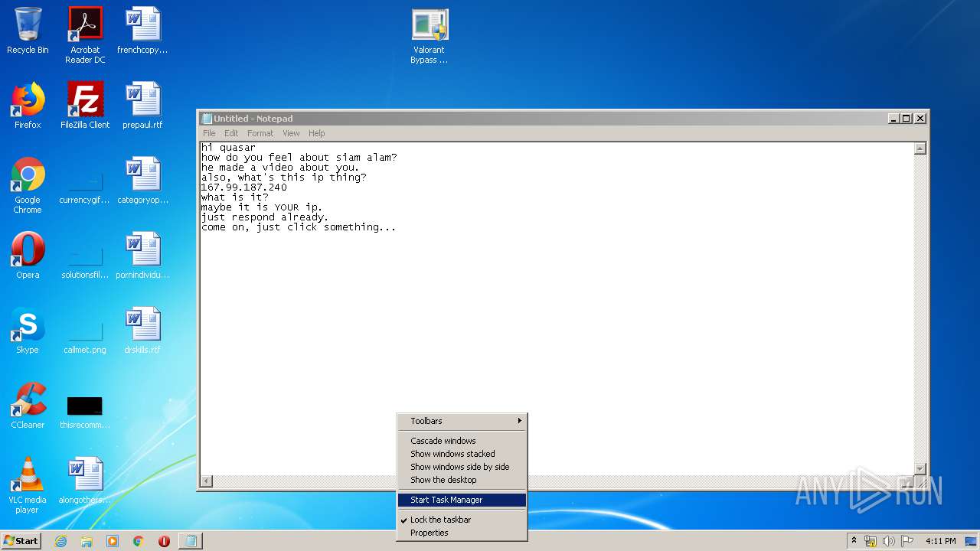Viewport: 980px width, 551px height.
Task: Open the categoryop Word document icon
Action: 142,181
